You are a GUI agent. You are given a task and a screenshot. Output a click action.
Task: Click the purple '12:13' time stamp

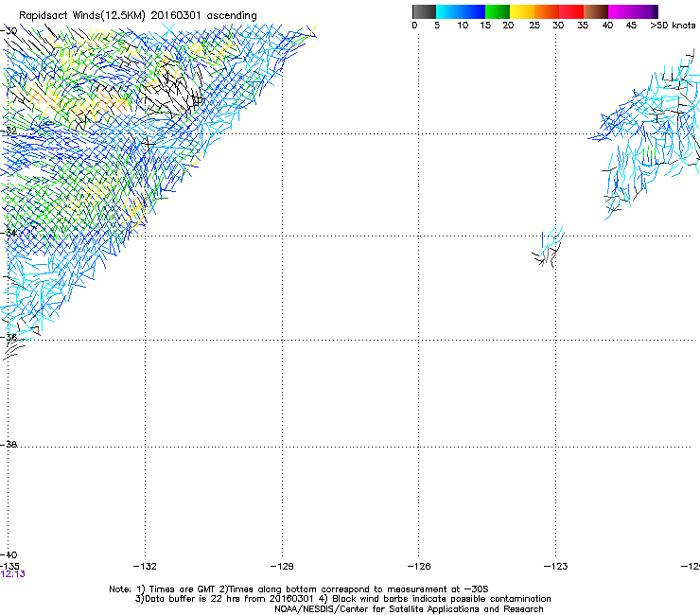click(x=12, y=574)
